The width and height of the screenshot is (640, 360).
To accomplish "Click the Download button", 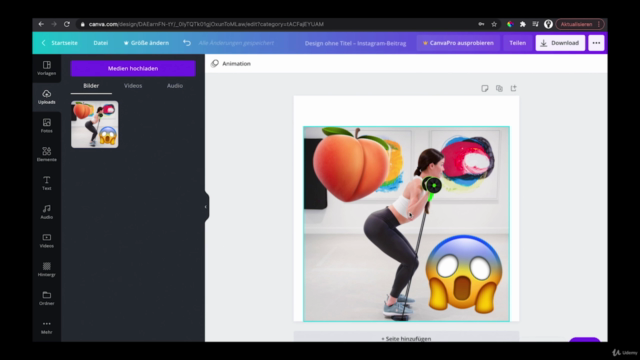I will pos(560,43).
